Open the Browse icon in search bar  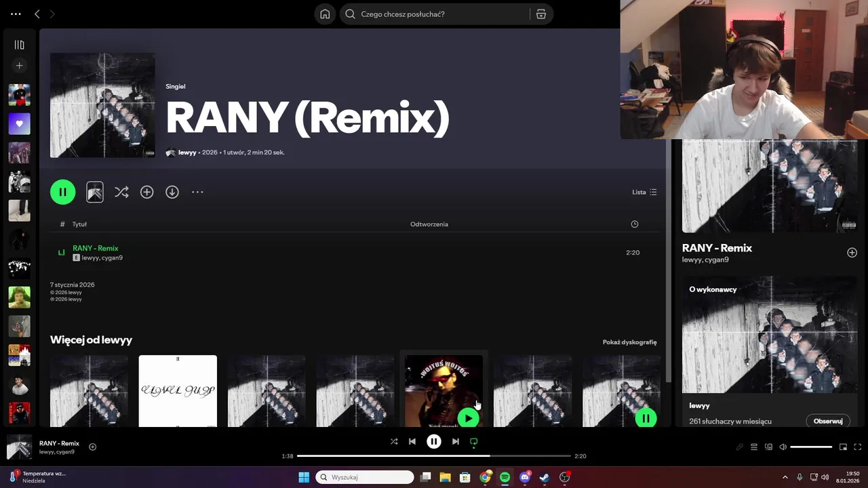(541, 14)
